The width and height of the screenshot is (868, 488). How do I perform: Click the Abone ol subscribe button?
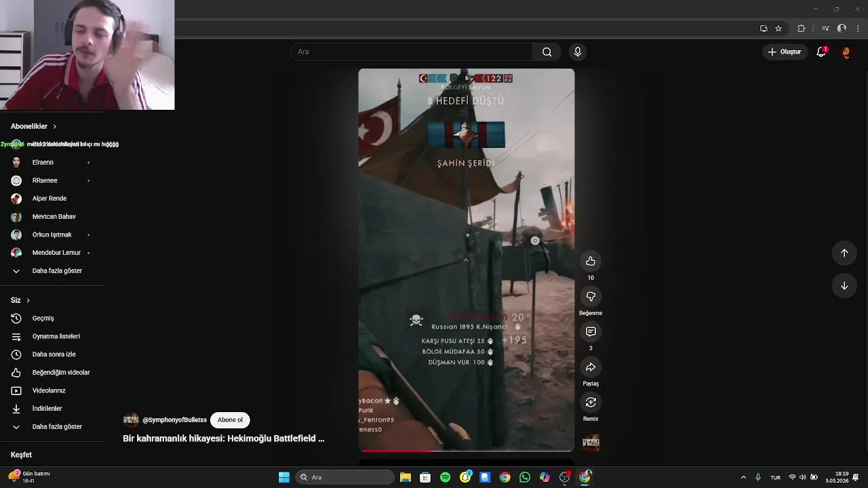pyautogui.click(x=230, y=420)
